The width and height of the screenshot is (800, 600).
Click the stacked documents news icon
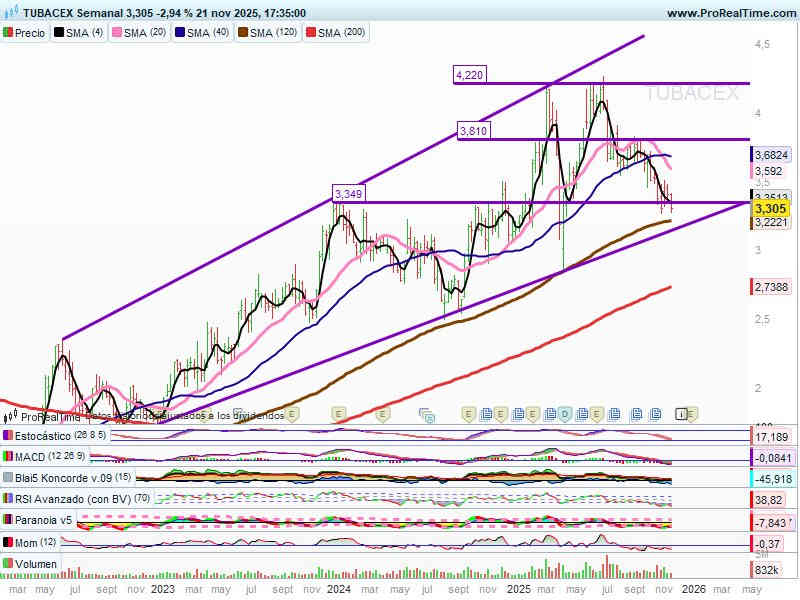click(429, 413)
